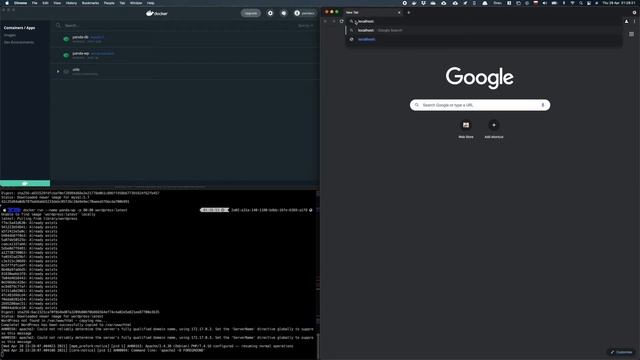Click the docker run command line in terminal
This screenshot has width=640, height=360.
click(75, 210)
